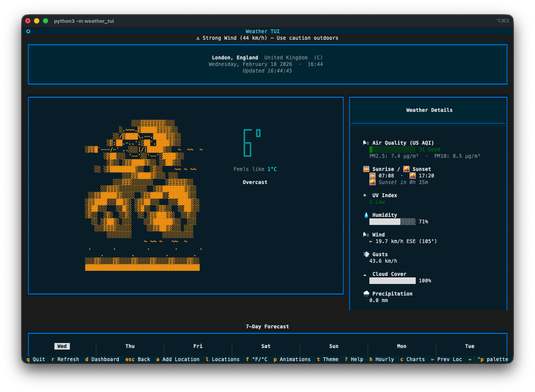535x392 pixels.
Task: Toggle temperature units with °F/°C
Action: pyautogui.click(x=257, y=359)
